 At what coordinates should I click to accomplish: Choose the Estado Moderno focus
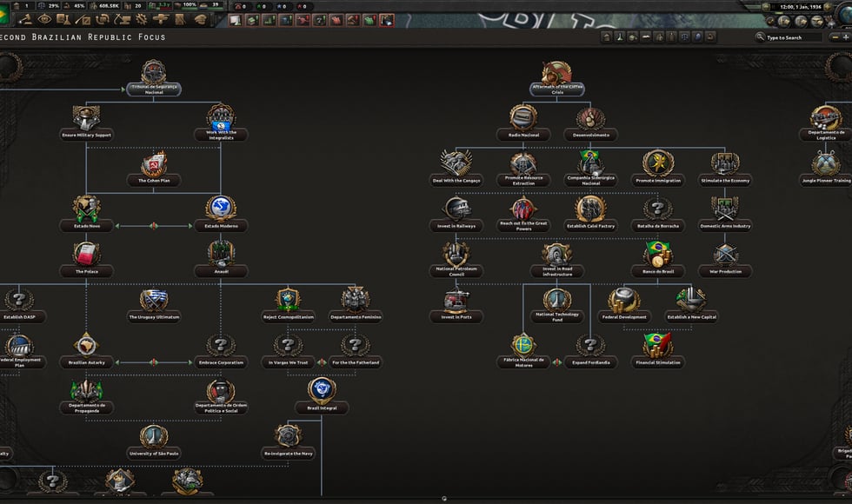coord(221,214)
